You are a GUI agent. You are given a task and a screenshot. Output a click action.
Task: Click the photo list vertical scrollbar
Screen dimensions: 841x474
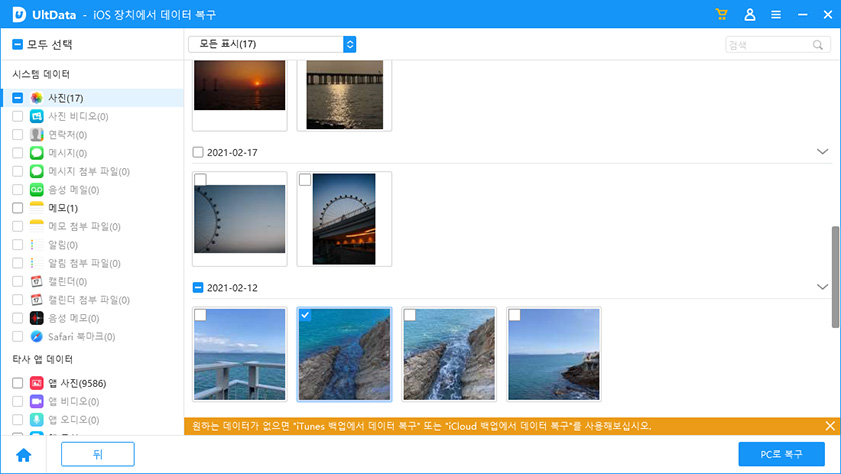click(835, 277)
